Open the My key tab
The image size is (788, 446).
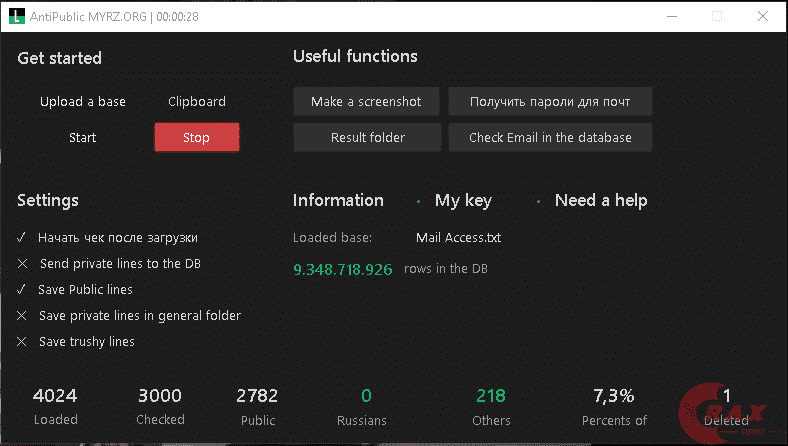pyautogui.click(x=463, y=201)
